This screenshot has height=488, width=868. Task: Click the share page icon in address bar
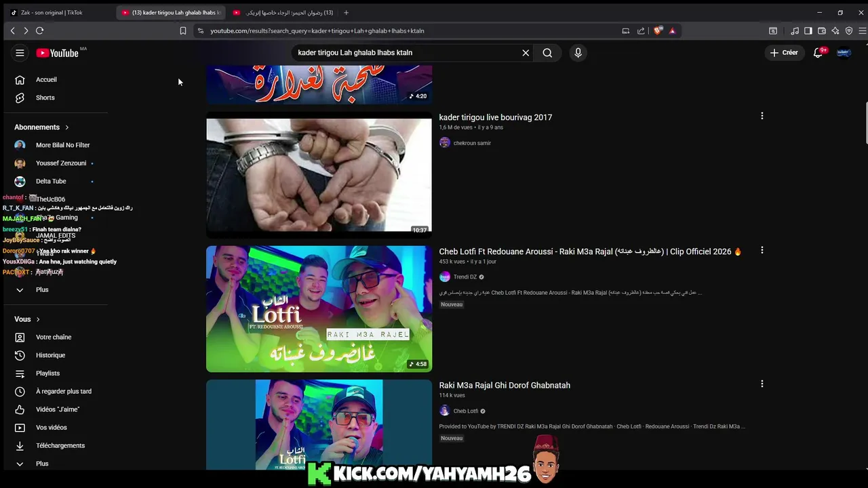641,30
